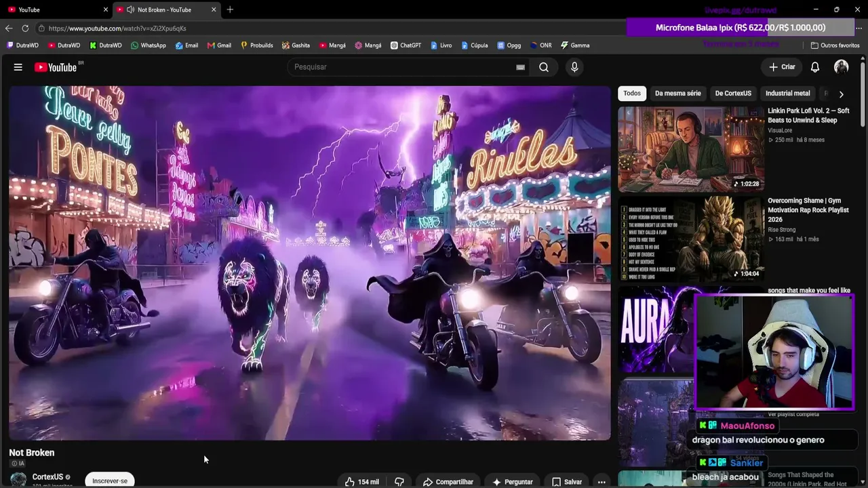Open the CortexUS channel avatar

click(x=18, y=480)
